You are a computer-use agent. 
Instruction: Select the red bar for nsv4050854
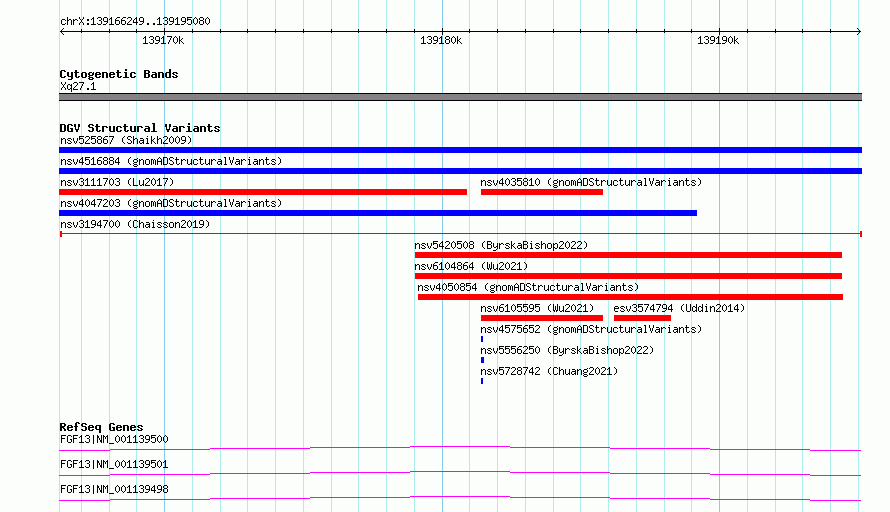coord(631,297)
